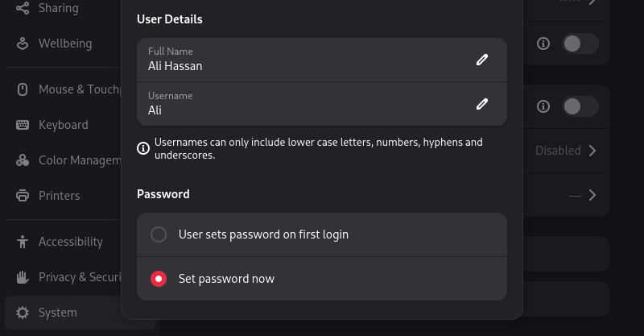Click the pencil icon beside Username
Viewport: 644px width, 336px height.
[x=482, y=103]
